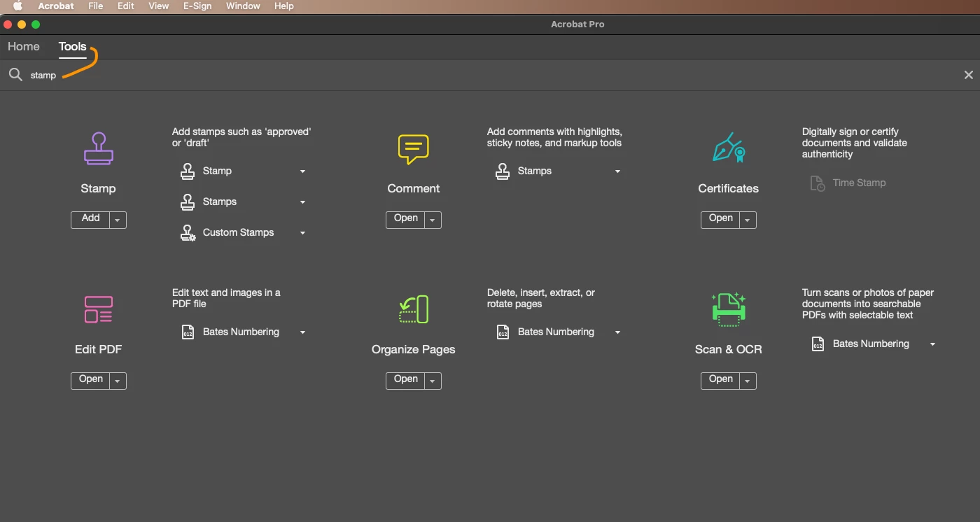
Task: Open the Organize Pages button's dropdown arrow
Action: (x=433, y=381)
